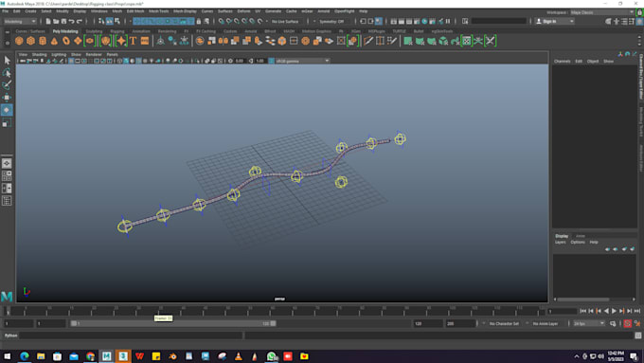Select the Move tool in toolbox

point(7,98)
